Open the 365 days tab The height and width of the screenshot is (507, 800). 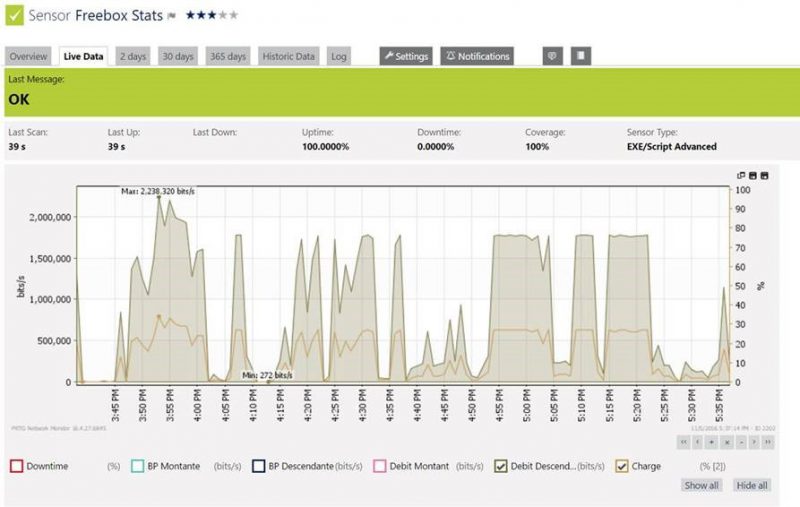[x=228, y=56]
